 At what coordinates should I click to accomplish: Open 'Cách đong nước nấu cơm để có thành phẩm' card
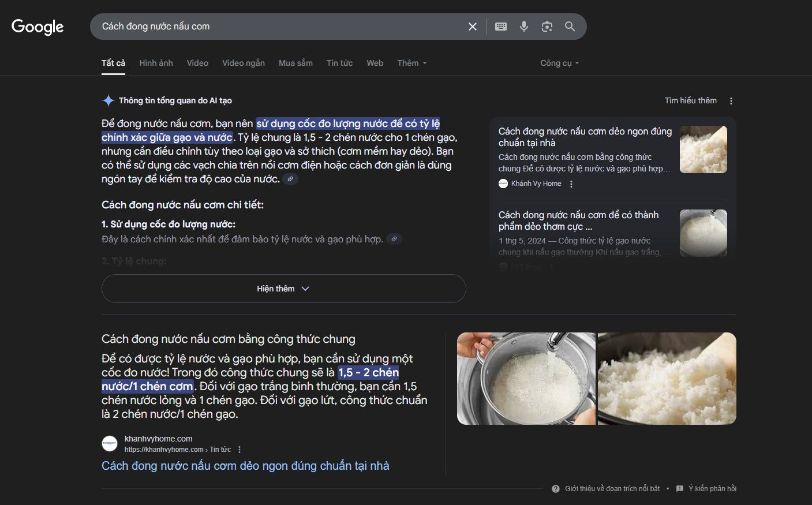coord(579,221)
